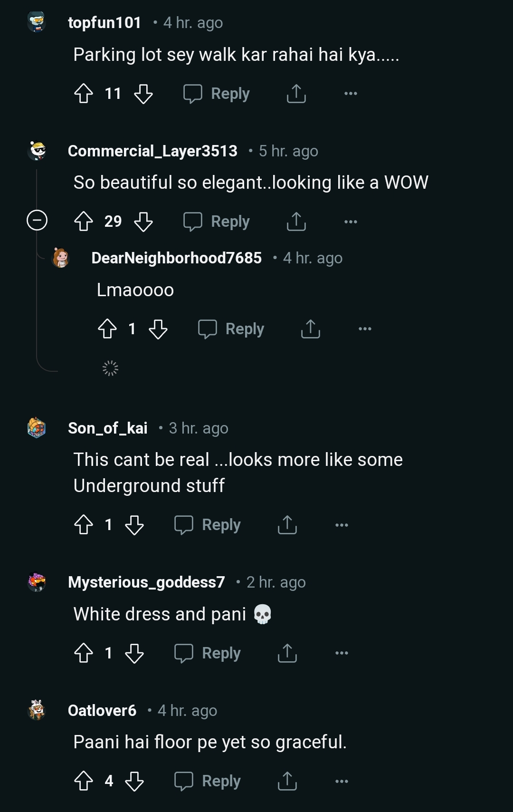Click Oatlover6's avatar icon

click(x=37, y=710)
